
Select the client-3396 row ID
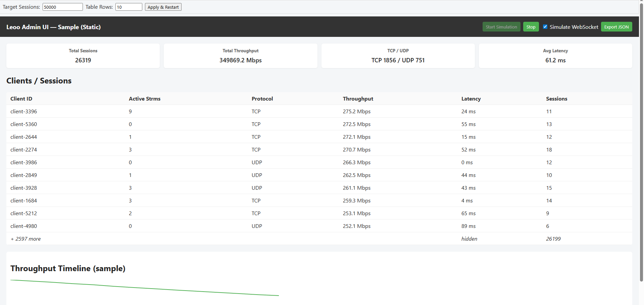[x=23, y=111]
